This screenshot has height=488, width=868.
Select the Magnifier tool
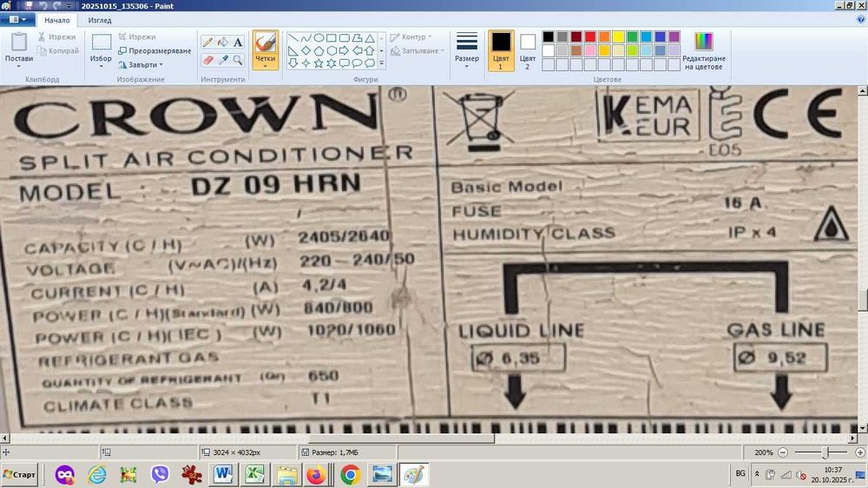238,59
